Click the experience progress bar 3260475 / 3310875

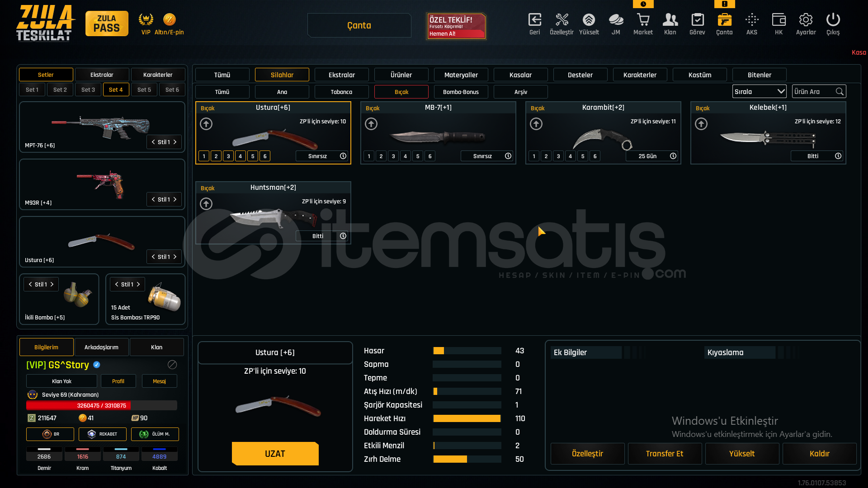[101, 405]
